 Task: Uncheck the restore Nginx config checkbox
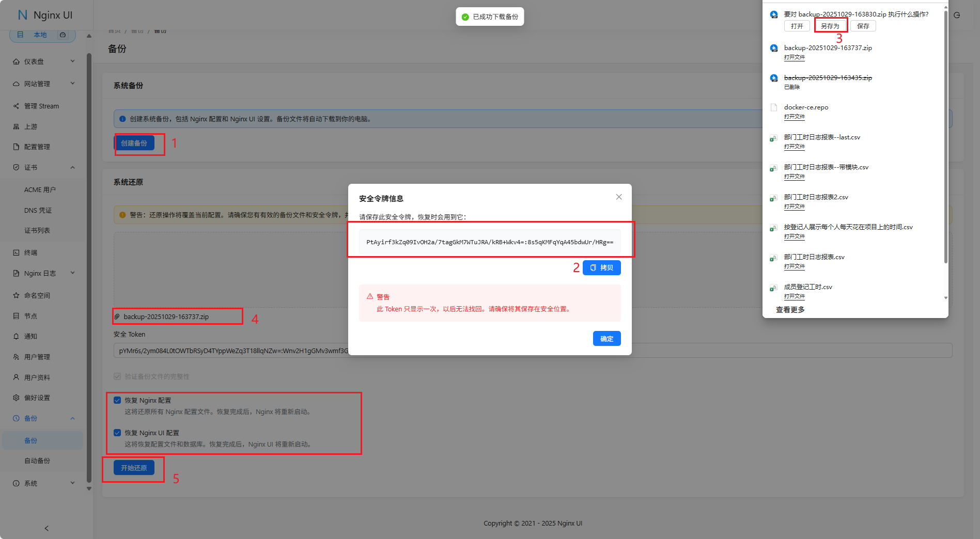(117, 400)
